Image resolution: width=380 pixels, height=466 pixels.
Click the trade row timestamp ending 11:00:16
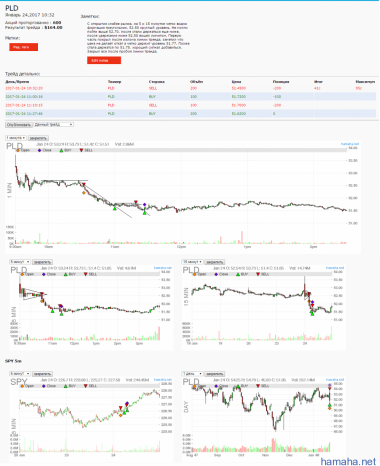pyautogui.click(x=24, y=97)
